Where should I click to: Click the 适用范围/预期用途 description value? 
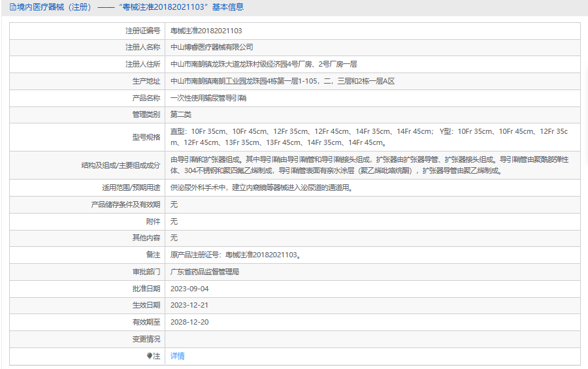tap(262, 187)
